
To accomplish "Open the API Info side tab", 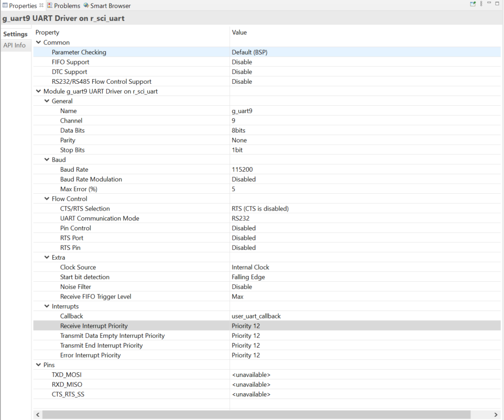I will point(15,46).
